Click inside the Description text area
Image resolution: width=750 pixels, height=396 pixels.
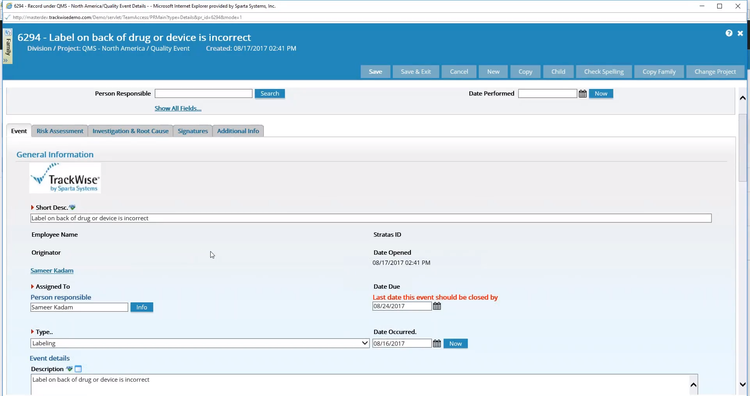coord(359,385)
